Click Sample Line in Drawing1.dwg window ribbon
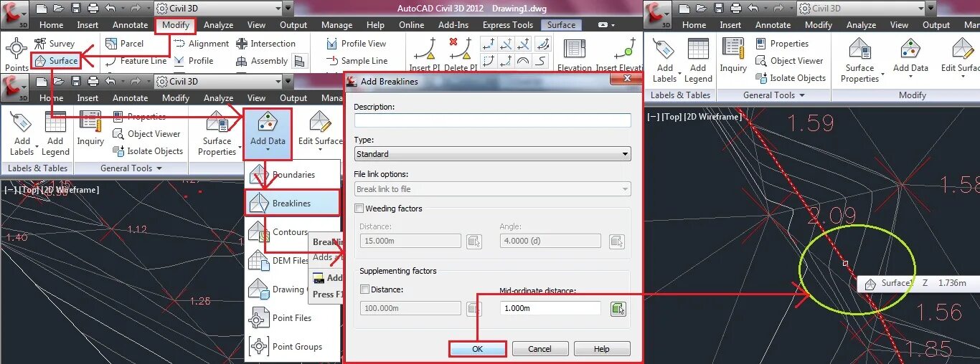The width and height of the screenshot is (980, 364). point(356,61)
